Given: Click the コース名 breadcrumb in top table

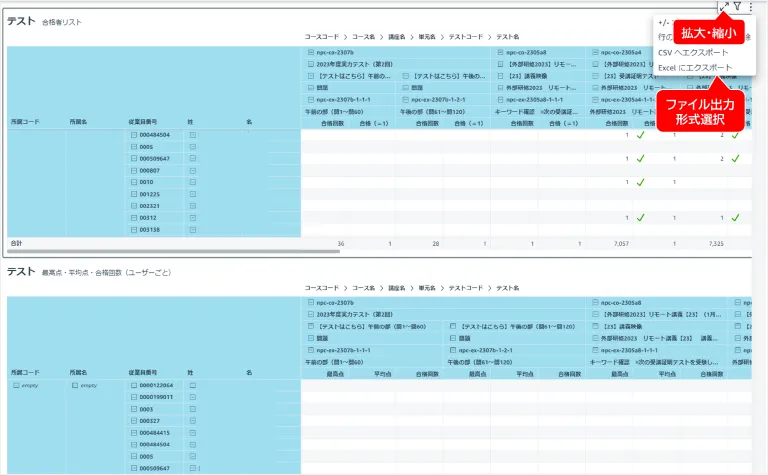Looking at the screenshot, I should [x=363, y=37].
